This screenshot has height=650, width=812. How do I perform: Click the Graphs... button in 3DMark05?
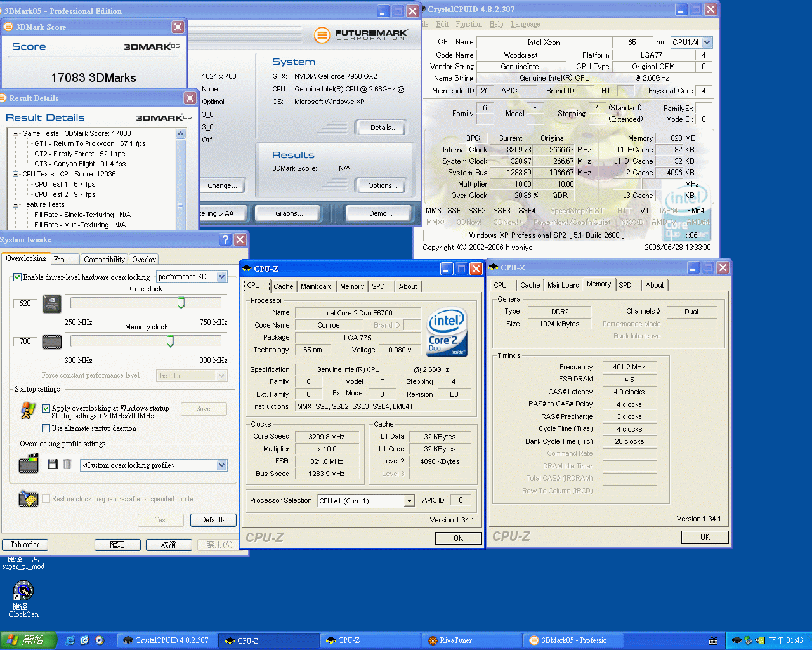[289, 213]
